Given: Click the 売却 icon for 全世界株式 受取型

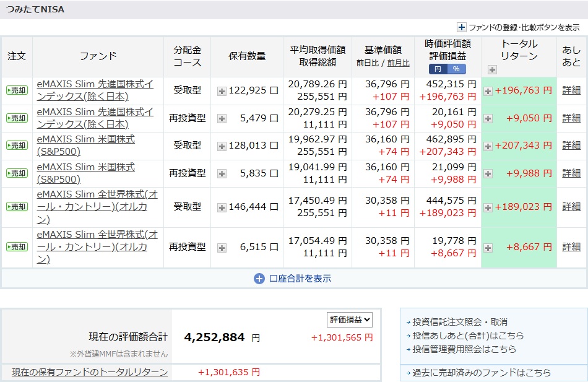Looking at the screenshot, I should click(17, 207).
